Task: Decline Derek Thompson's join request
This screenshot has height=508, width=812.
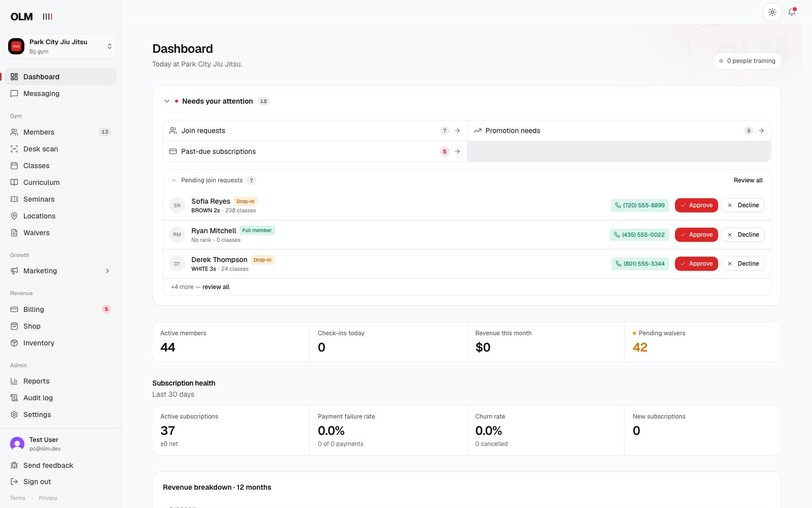Action: (743, 264)
